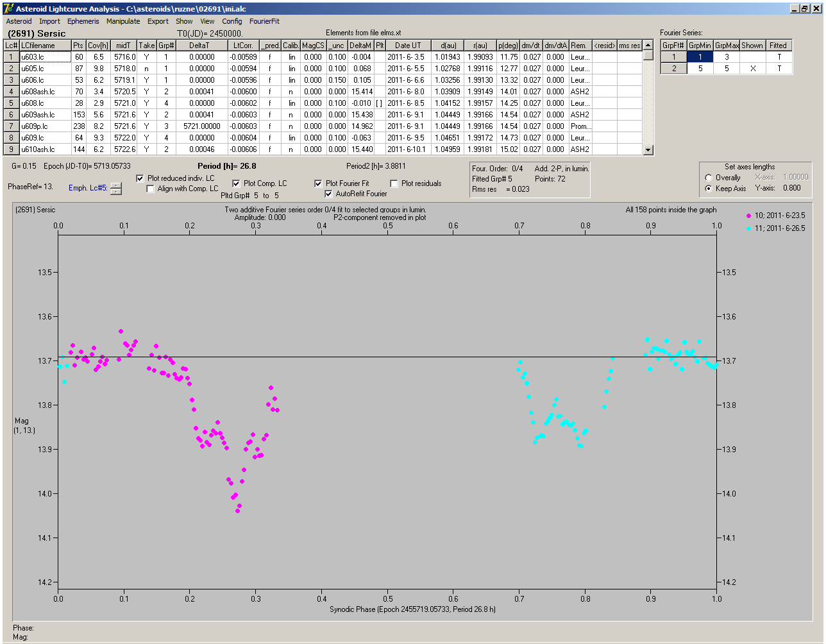Open the View menu
The height and width of the screenshot is (644, 826).
pyautogui.click(x=207, y=21)
